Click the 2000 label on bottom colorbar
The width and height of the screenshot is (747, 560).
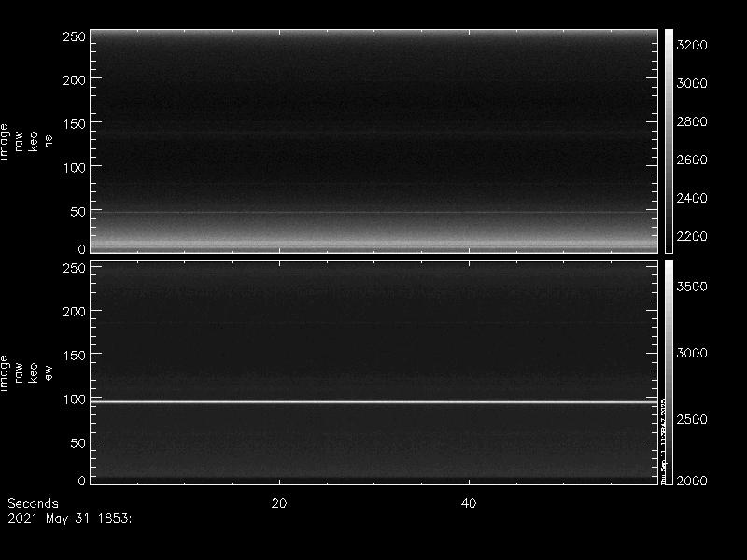pos(691,480)
